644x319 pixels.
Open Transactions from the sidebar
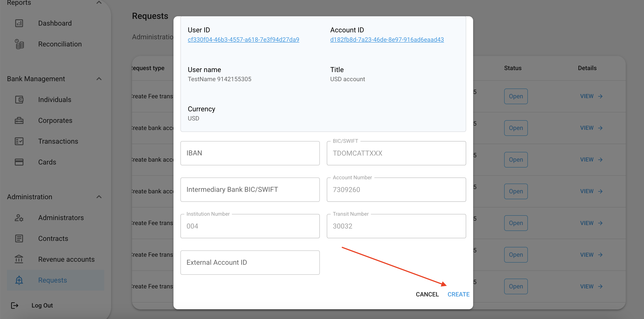pos(58,141)
